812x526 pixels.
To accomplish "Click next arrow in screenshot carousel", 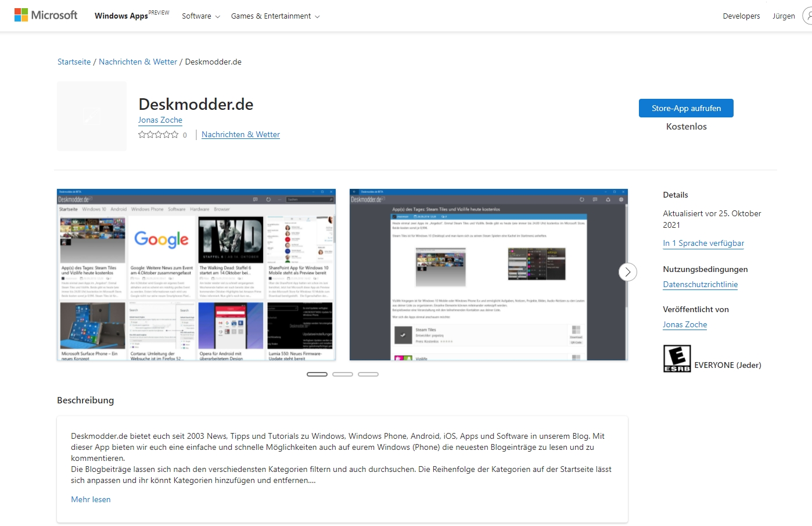I will [x=628, y=272].
